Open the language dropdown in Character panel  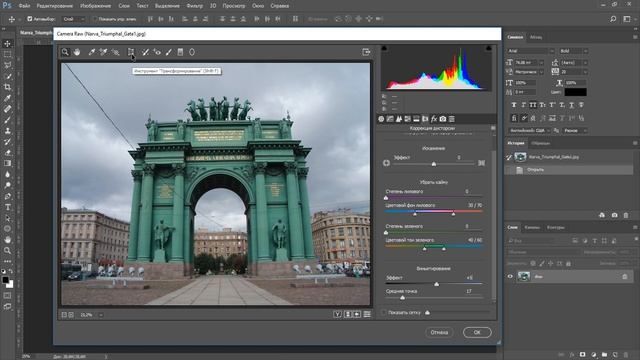[530, 130]
